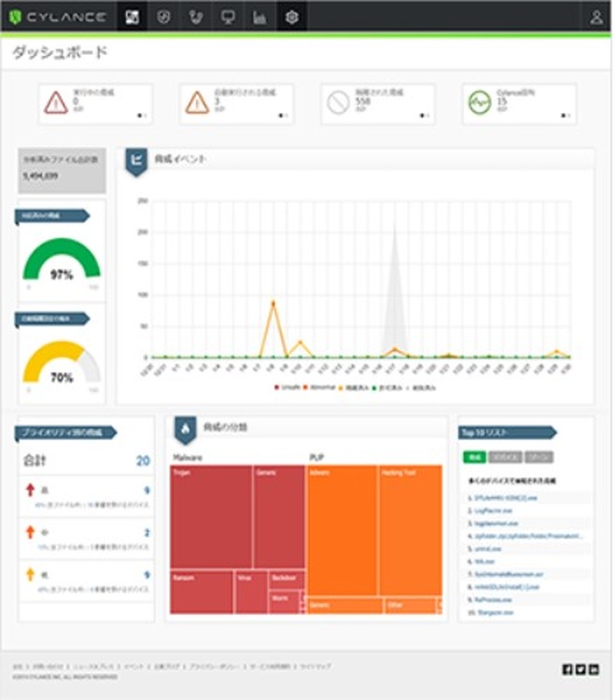Click the Trojan block in Malware treemap
This screenshot has width=615, height=700.
211,516
